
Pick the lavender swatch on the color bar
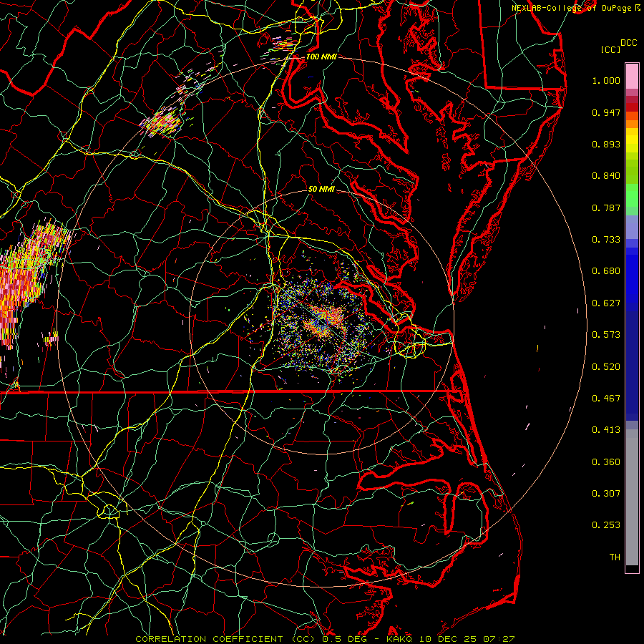632,227
